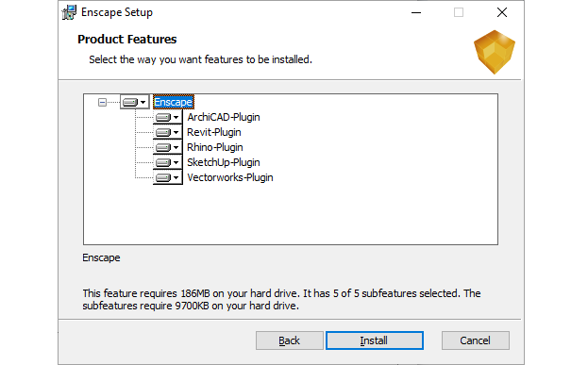
Task: Open the ArchiCAD-Plugin install option dropdown
Action: [168, 117]
